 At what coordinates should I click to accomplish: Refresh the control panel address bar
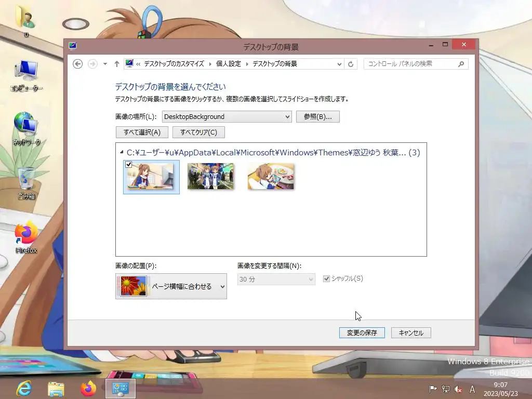pos(351,64)
